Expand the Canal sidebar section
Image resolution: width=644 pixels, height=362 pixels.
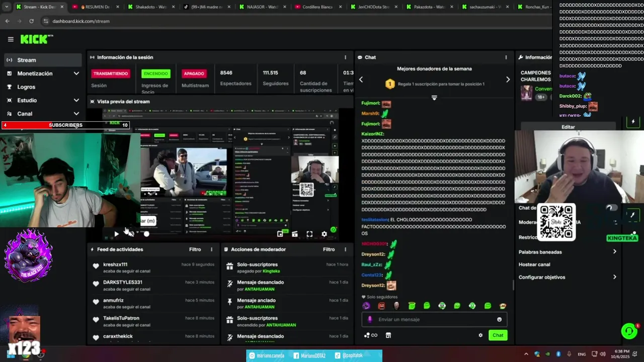[76, 114]
